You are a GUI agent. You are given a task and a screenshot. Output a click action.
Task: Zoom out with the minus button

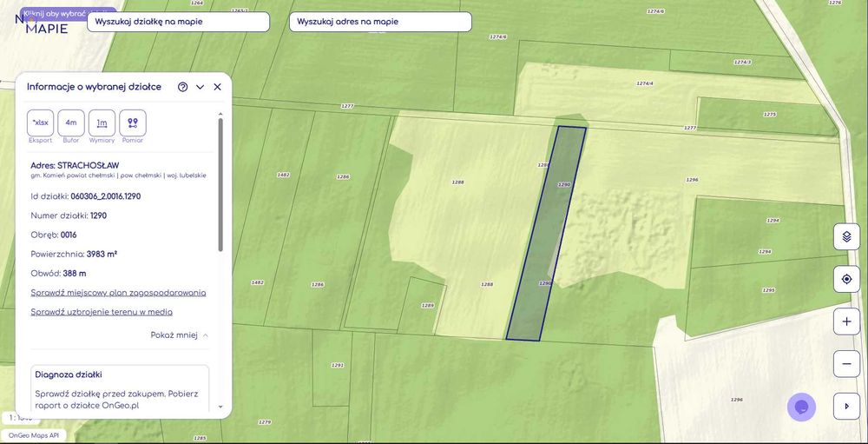coord(846,363)
